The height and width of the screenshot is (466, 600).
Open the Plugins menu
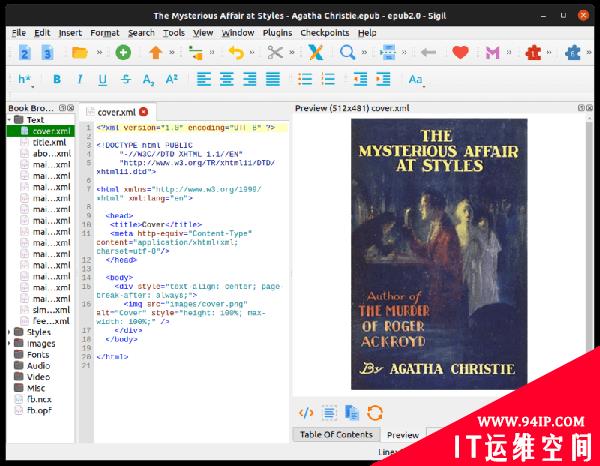[x=277, y=33]
